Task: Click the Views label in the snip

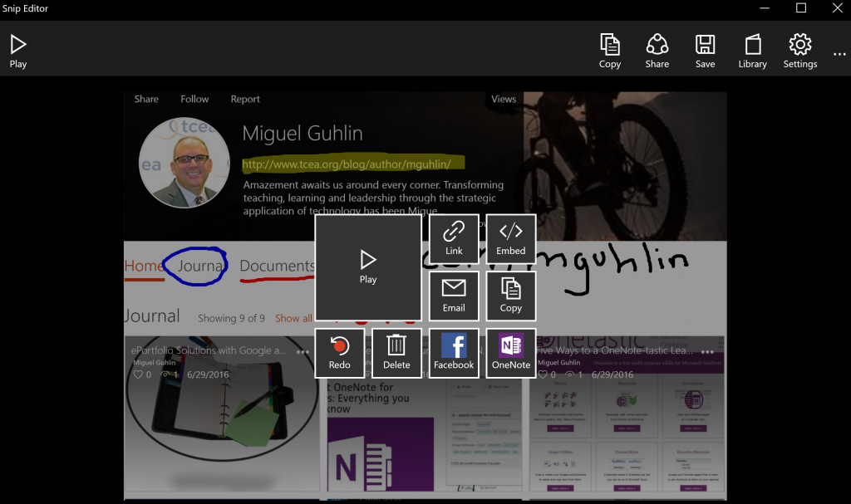Action: (504, 99)
